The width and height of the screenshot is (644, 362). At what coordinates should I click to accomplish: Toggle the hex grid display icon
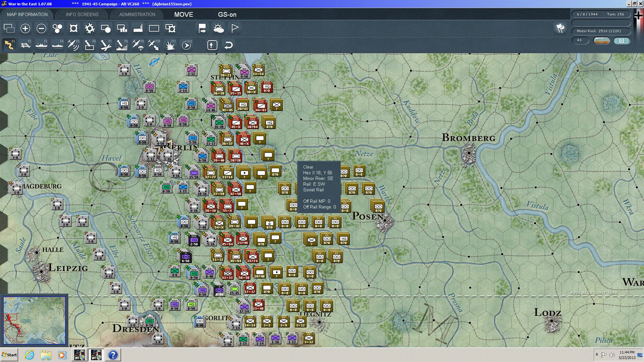click(x=57, y=28)
